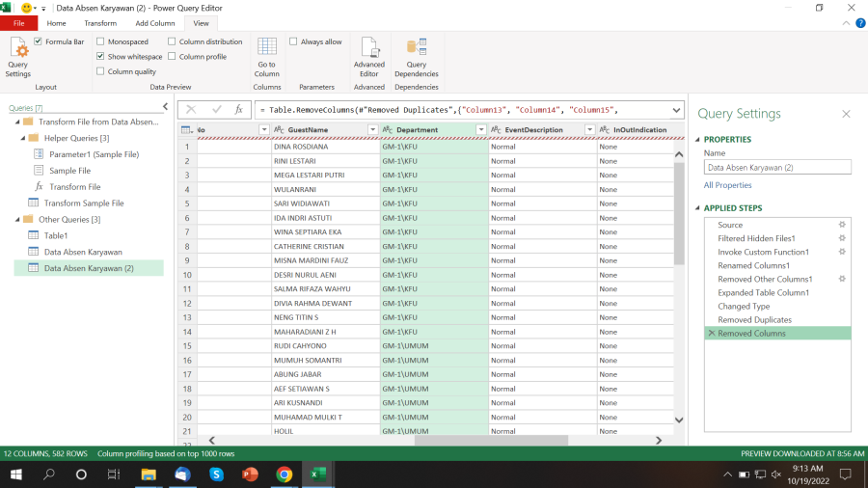Click Department column type icon
868x488 pixels.
(388, 129)
